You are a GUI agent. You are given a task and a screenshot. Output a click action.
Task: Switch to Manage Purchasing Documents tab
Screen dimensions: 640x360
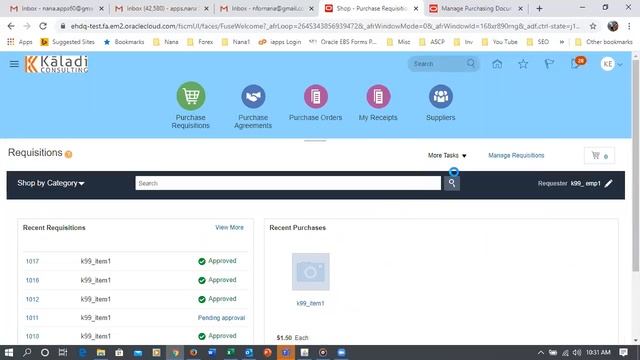[x=477, y=8]
